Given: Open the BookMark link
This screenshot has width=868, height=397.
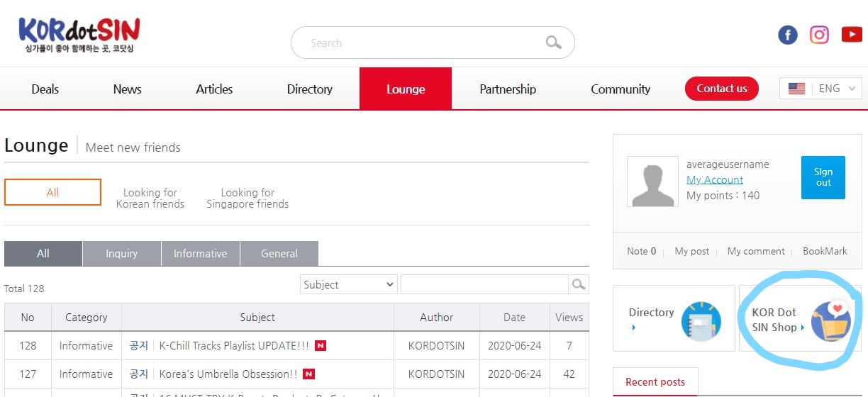Looking at the screenshot, I should 825,251.
